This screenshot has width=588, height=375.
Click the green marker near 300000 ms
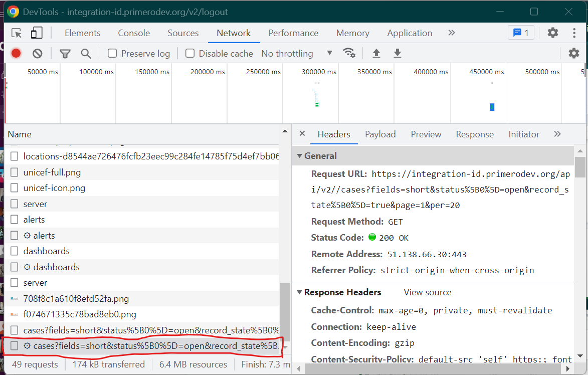[317, 104]
